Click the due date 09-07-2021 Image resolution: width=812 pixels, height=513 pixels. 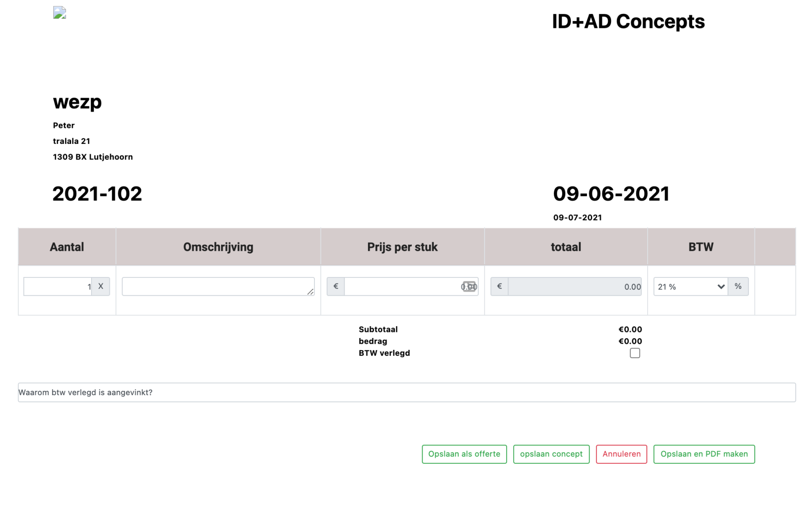tap(577, 217)
